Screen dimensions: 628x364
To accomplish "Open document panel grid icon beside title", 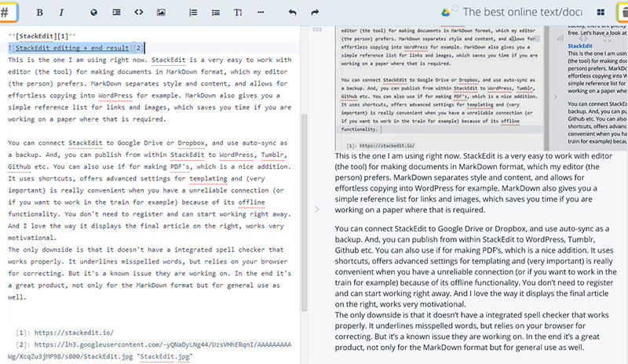I will coord(601,12).
